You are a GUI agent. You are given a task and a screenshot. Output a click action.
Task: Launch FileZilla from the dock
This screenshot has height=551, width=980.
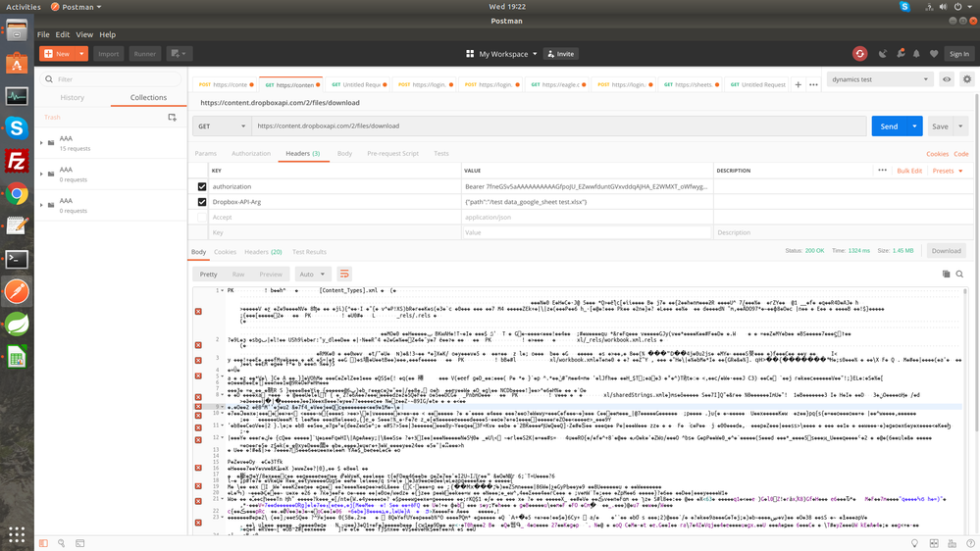(x=17, y=161)
